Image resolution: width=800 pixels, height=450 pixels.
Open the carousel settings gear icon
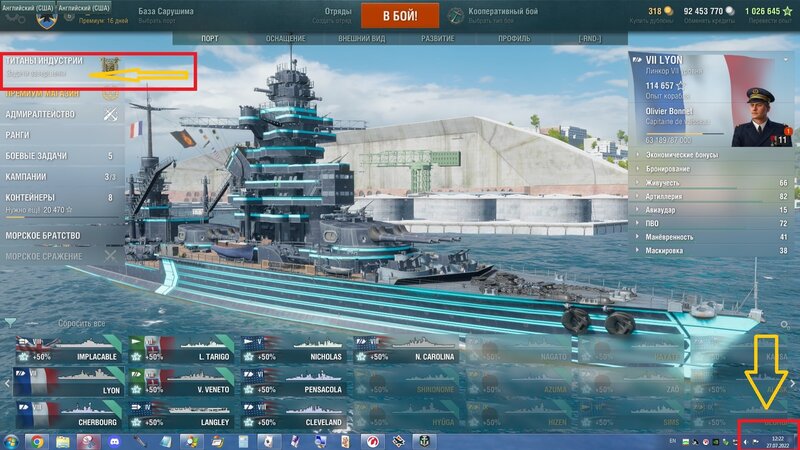tap(785, 324)
